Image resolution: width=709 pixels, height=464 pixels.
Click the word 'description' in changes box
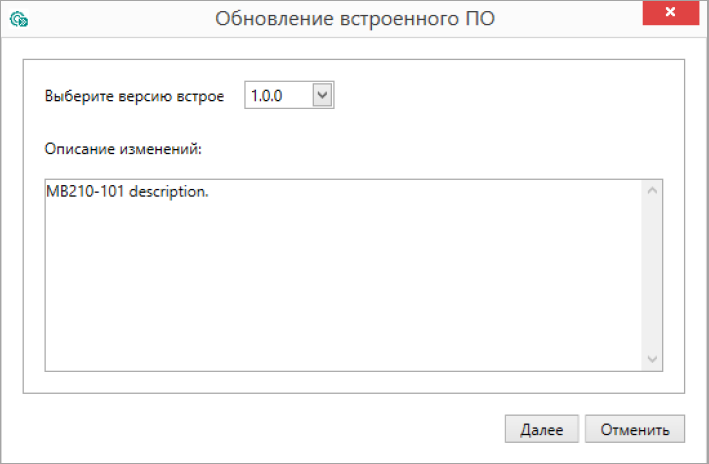(x=167, y=192)
